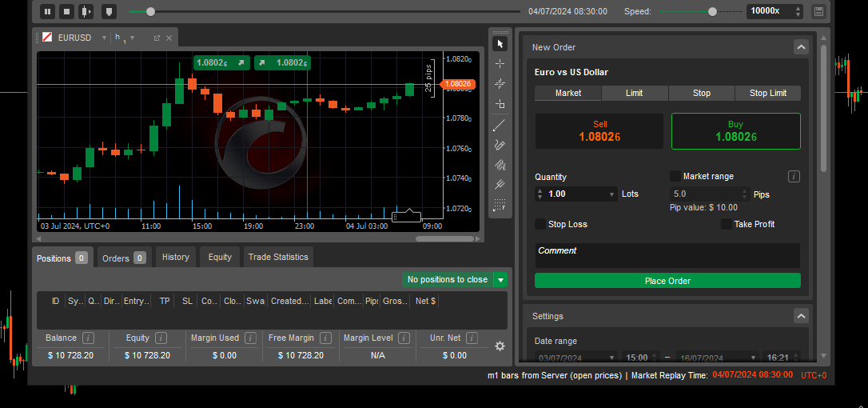Select the pointer cursor tool

(x=500, y=44)
